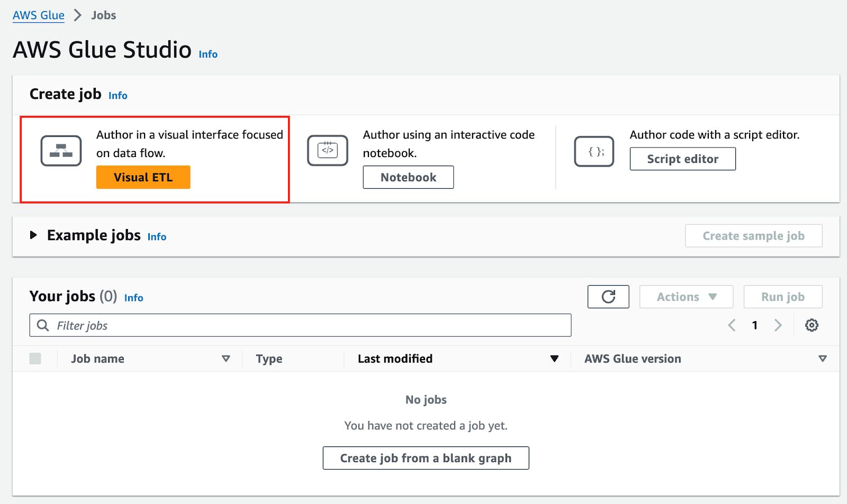
Task: Click Create job from a blank graph
Action: [426, 458]
